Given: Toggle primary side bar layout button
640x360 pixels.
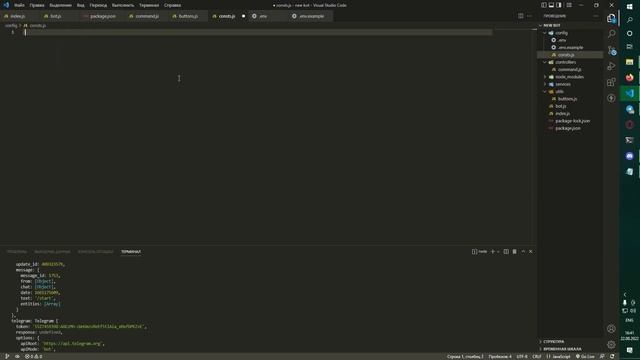Looking at the screenshot, I should point(544,5).
